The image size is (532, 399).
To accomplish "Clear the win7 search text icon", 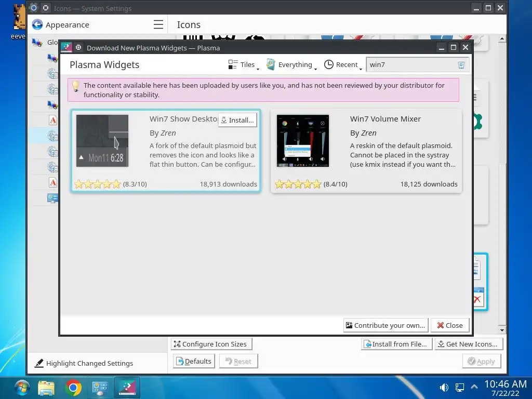I will click(x=461, y=65).
